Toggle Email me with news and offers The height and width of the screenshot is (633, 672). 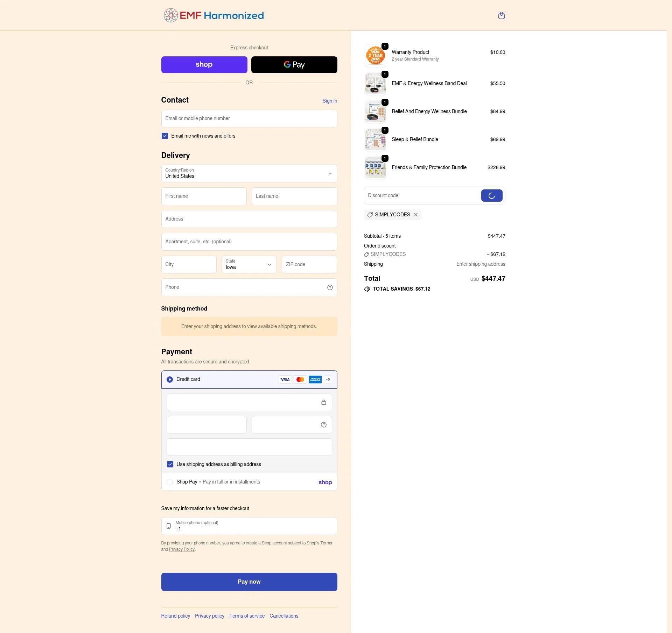[x=165, y=136]
